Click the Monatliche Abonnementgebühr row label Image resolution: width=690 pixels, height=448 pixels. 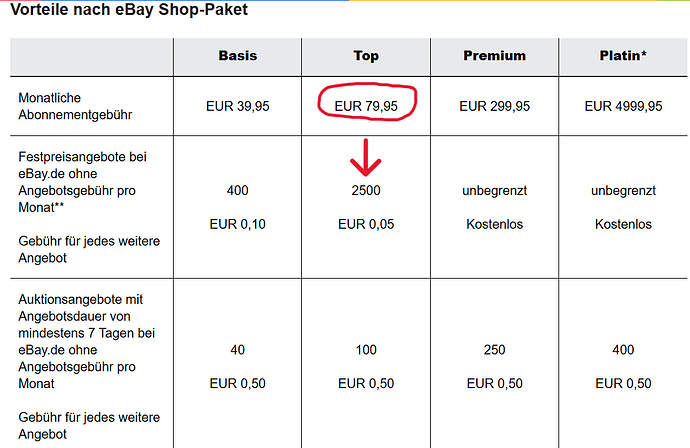75,106
